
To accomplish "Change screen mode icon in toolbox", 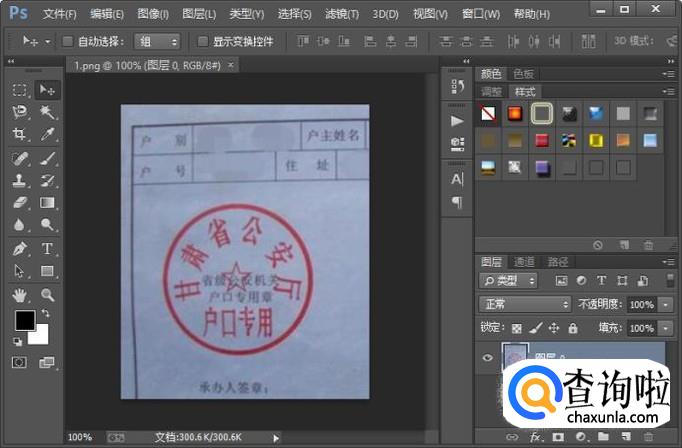I will click(x=47, y=362).
